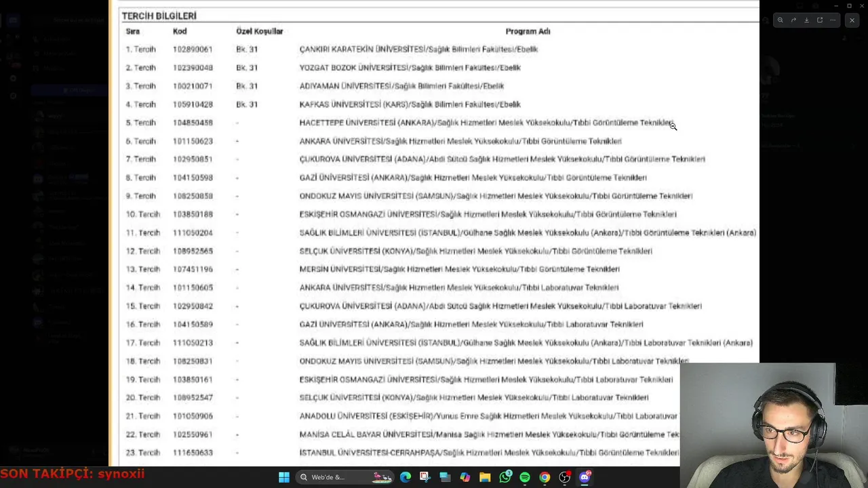Click the Kafkas Üniversitesi (Kars) Ebelik entry
The image size is (868, 488).
pyautogui.click(x=410, y=104)
